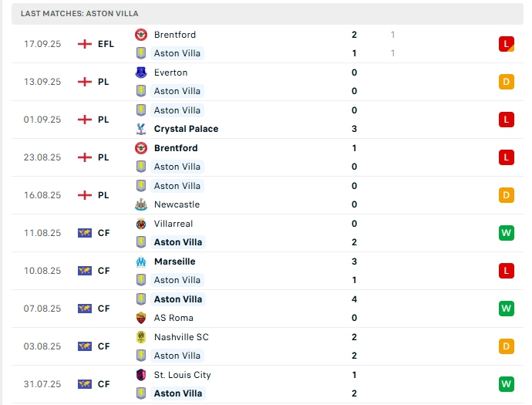Click the orange D badge for the Everton match

pyautogui.click(x=506, y=82)
